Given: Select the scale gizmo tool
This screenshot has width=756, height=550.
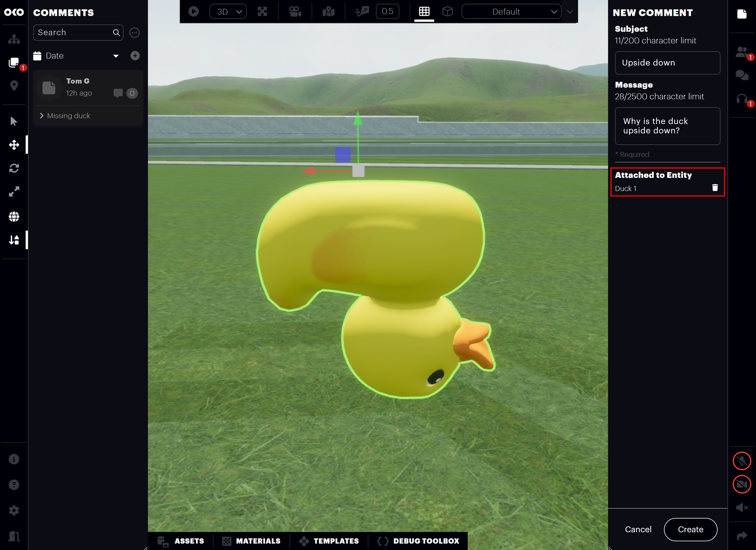Looking at the screenshot, I should (14, 192).
